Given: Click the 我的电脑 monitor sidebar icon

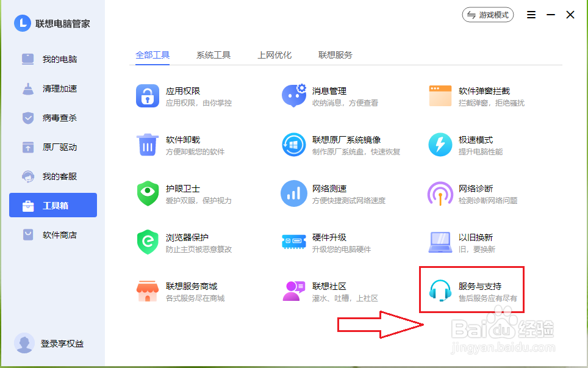Looking at the screenshot, I should [x=27, y=59].
